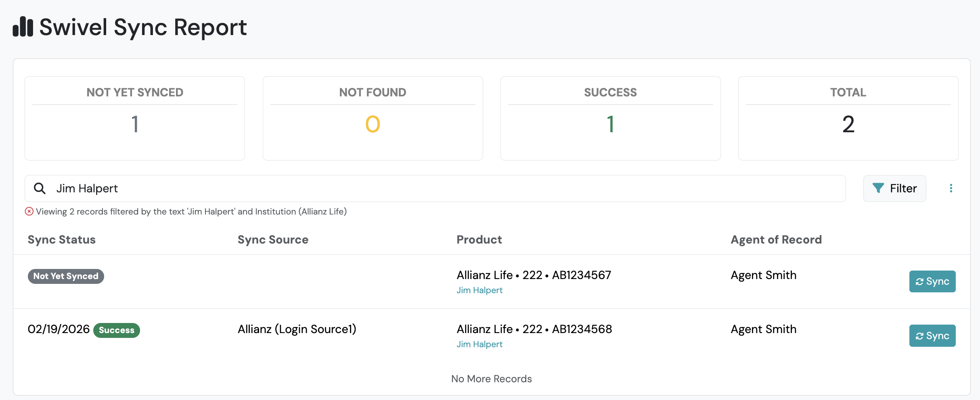Click the magnifying glass search icon
This screenshot has width=980, height=400.
[40, 188]
